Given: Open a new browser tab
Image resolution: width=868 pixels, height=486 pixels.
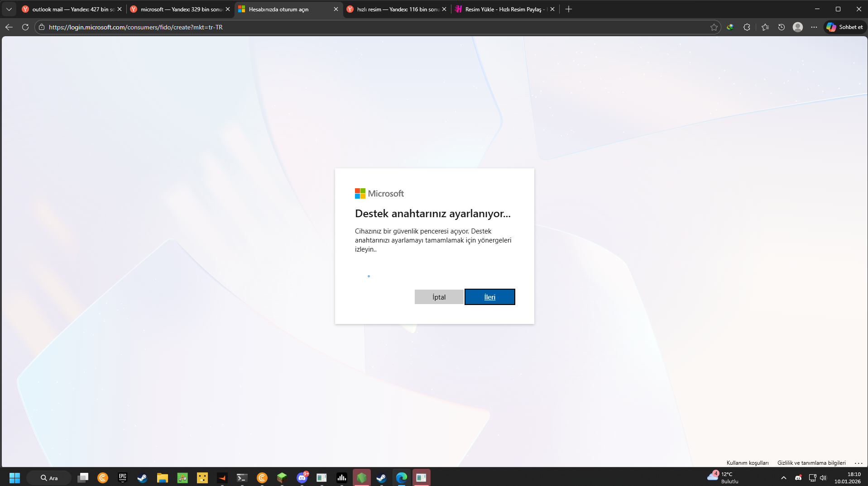Looking at the screenshot, I should tap(569, 9).
